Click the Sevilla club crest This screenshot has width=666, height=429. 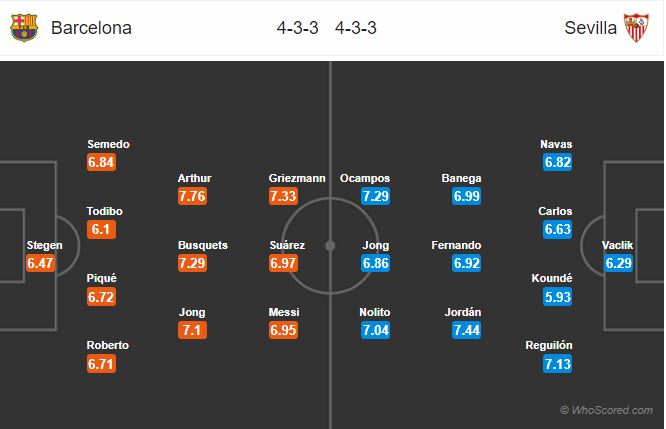click(x=636, y=28)
